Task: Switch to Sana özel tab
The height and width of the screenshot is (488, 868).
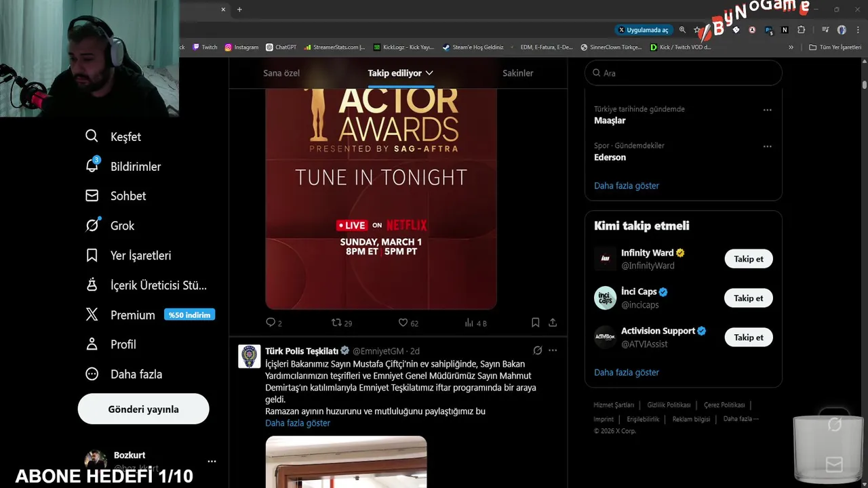Action: (281, 73)
